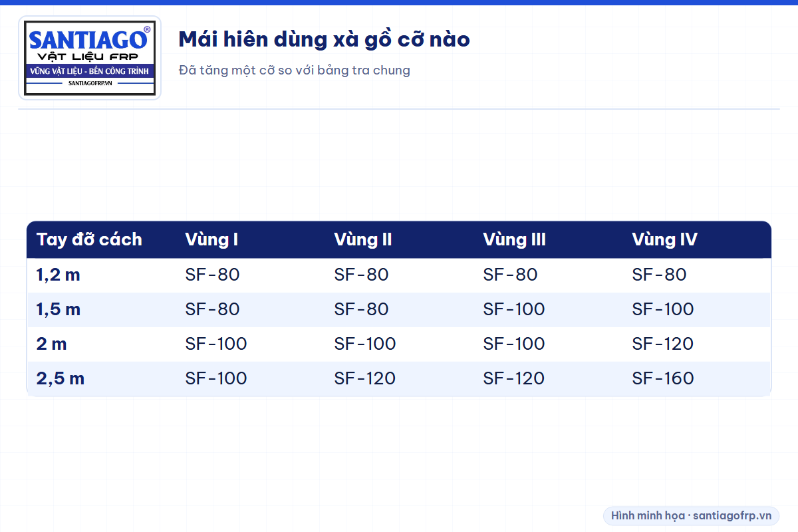
Task: Select the '2,5 m' row label
Action: 61,378
